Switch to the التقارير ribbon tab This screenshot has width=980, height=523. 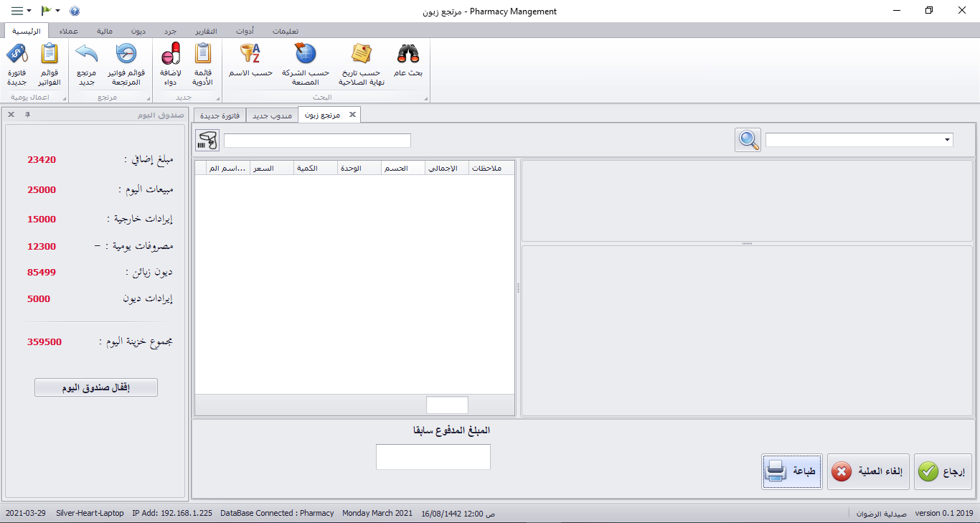click(x=206, y=31)
